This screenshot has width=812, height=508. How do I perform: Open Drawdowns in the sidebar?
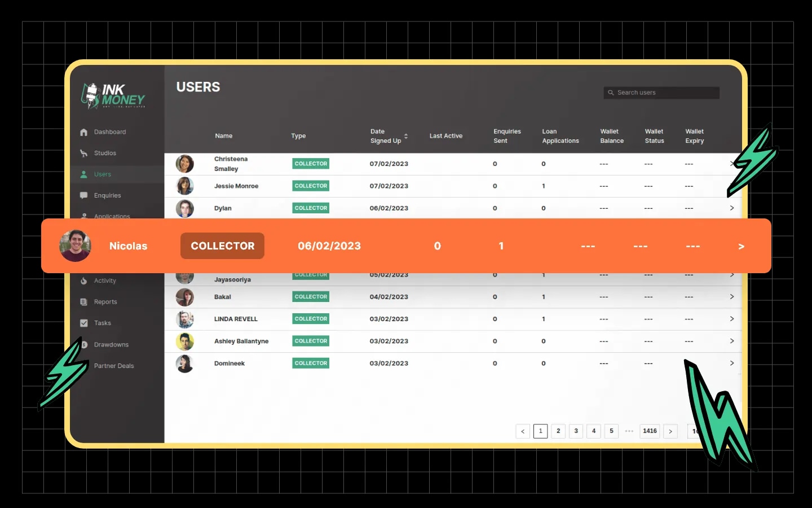(x=111, y=344)
